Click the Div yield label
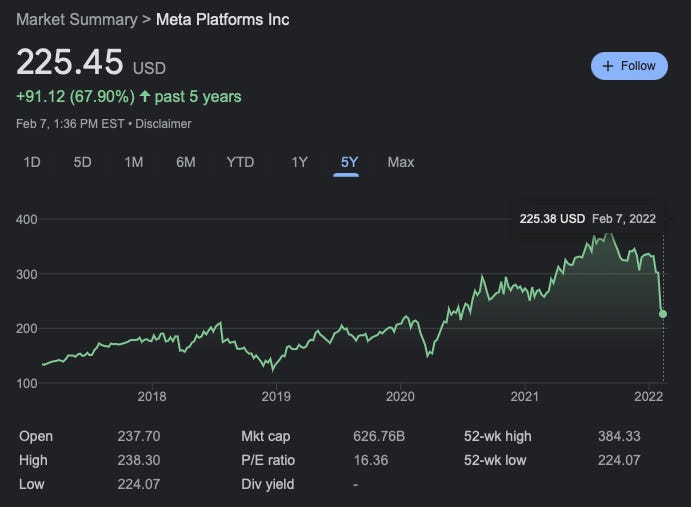 [x=267, y=484]
